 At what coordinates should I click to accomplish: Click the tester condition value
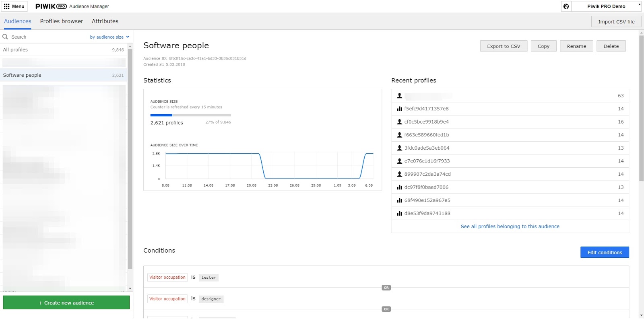208,278
